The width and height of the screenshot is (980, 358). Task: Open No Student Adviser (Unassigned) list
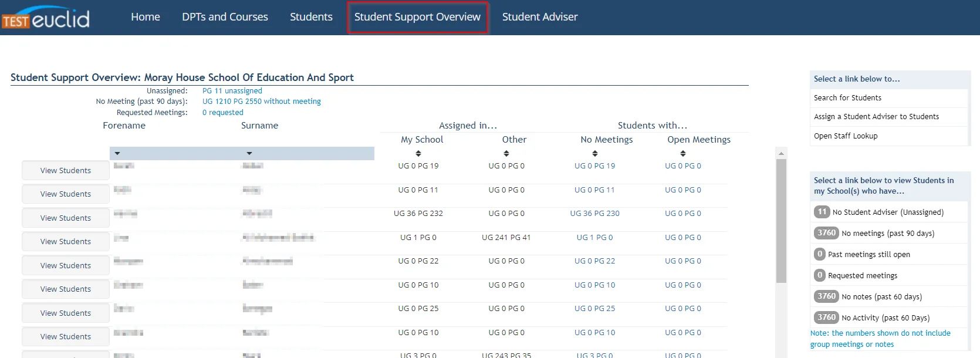(888, 212)
